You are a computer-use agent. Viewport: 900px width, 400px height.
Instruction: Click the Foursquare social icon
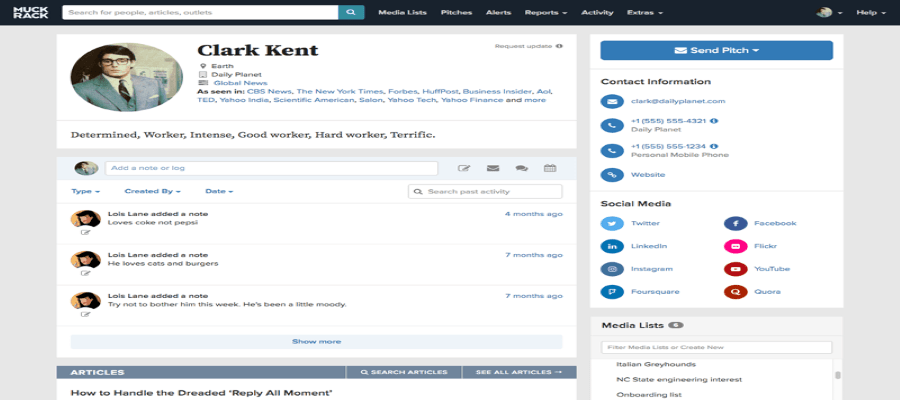[x=612, y=292]
